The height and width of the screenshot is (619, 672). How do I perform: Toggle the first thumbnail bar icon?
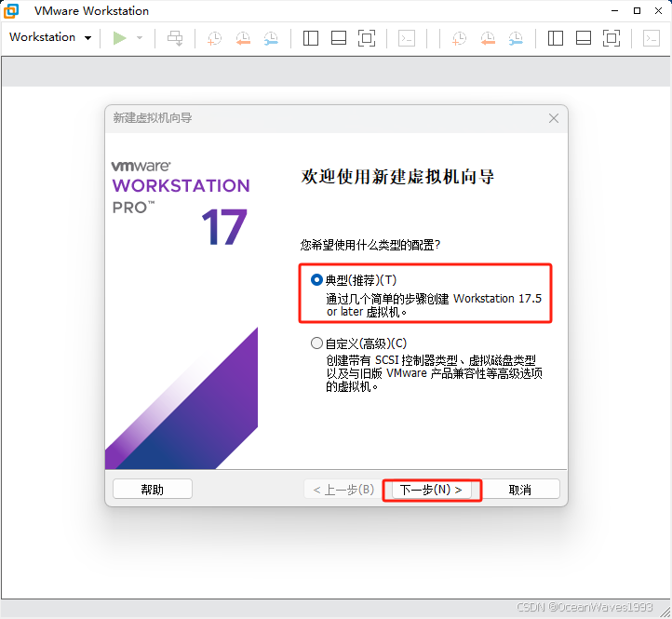click(x=339, y=38)
